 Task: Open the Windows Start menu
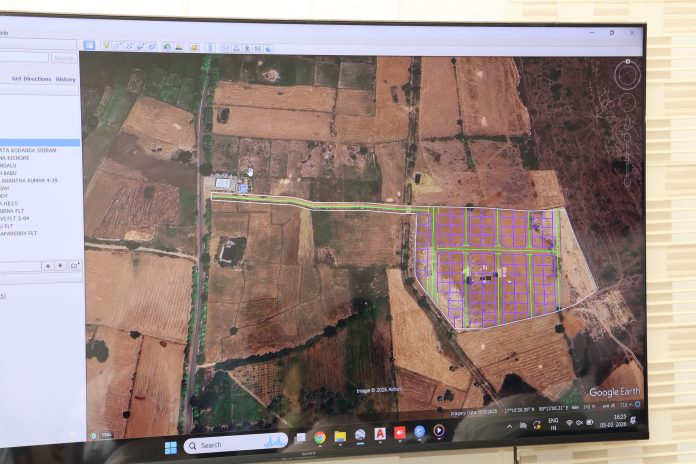[x=170, y=446]
